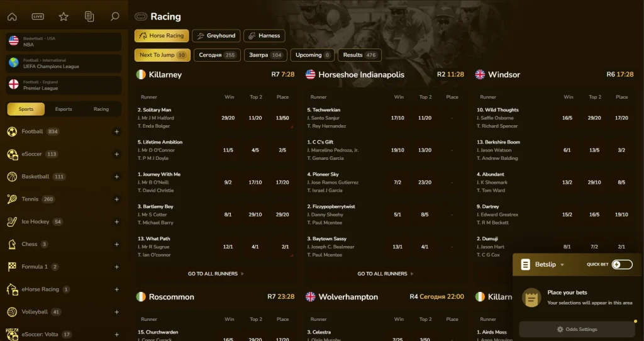Select the Next To Jump filter

pos(162,55)
